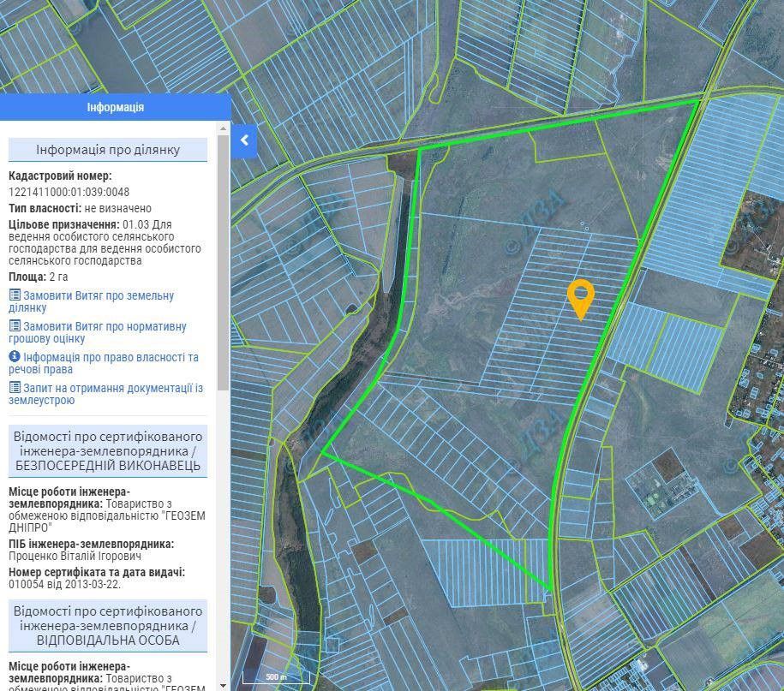The height and width of the screenshot is (691, 784).
Task: Click the 'Інформація про ділянку' section header
Action: pos(108,150)
